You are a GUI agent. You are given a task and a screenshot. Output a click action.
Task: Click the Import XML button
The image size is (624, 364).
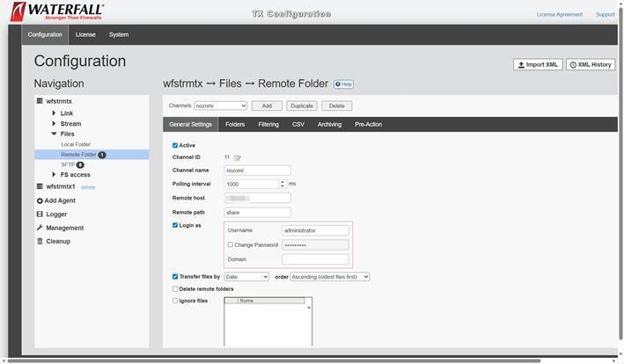537,65
